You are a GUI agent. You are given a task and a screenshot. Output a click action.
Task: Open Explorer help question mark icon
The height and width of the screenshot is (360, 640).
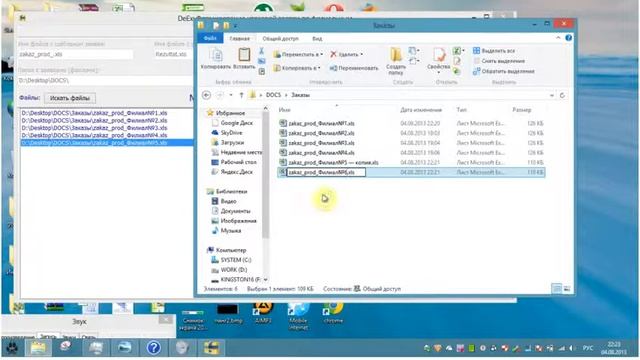pyautogui.click(x=569, y=38)
